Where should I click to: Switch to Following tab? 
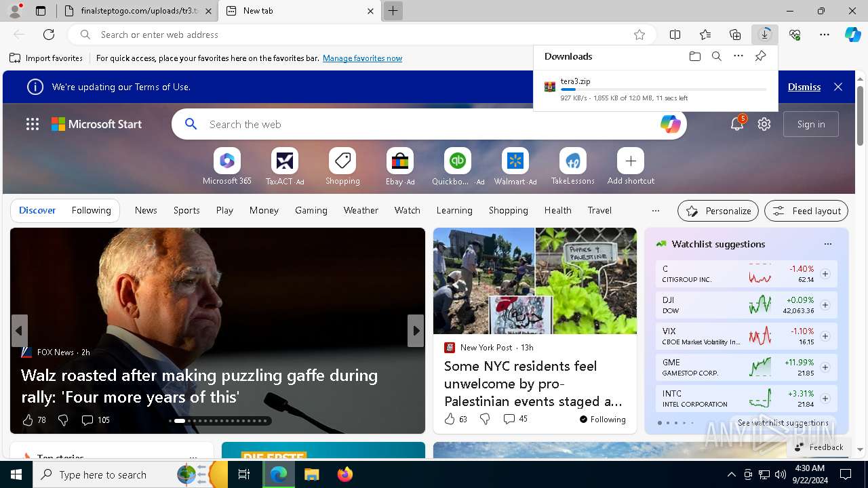[92, 210]
